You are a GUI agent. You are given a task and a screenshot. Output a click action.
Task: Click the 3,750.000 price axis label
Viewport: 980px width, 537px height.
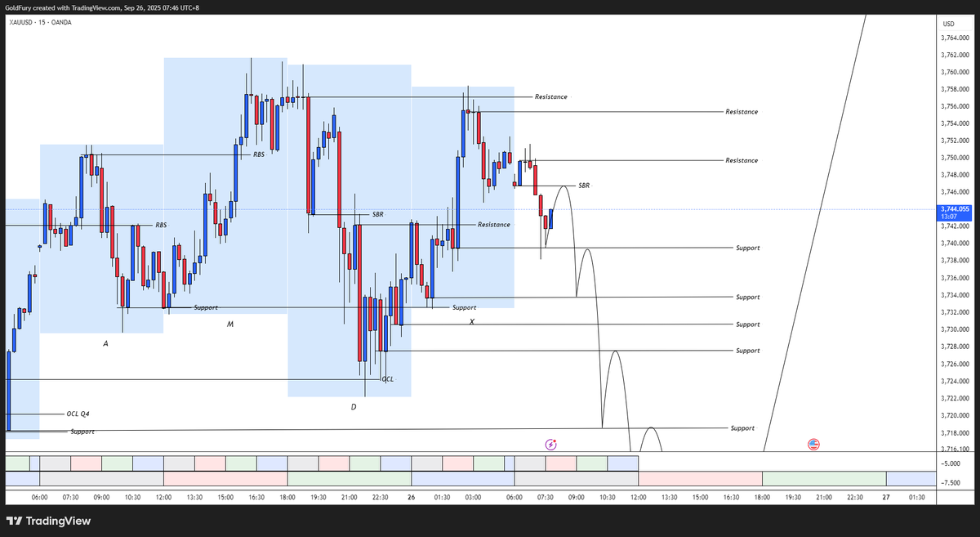click(955, 158)
